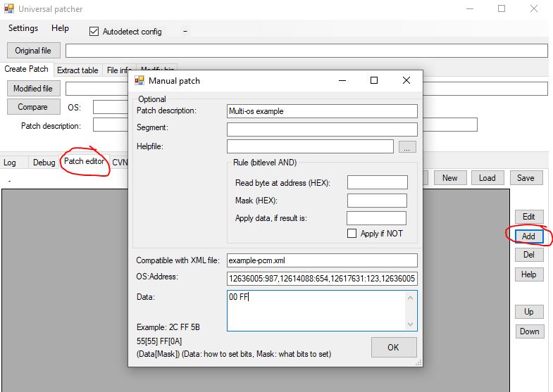Switch to the File info tab
The height and width of the screenshot is (392, 553).
118,70
